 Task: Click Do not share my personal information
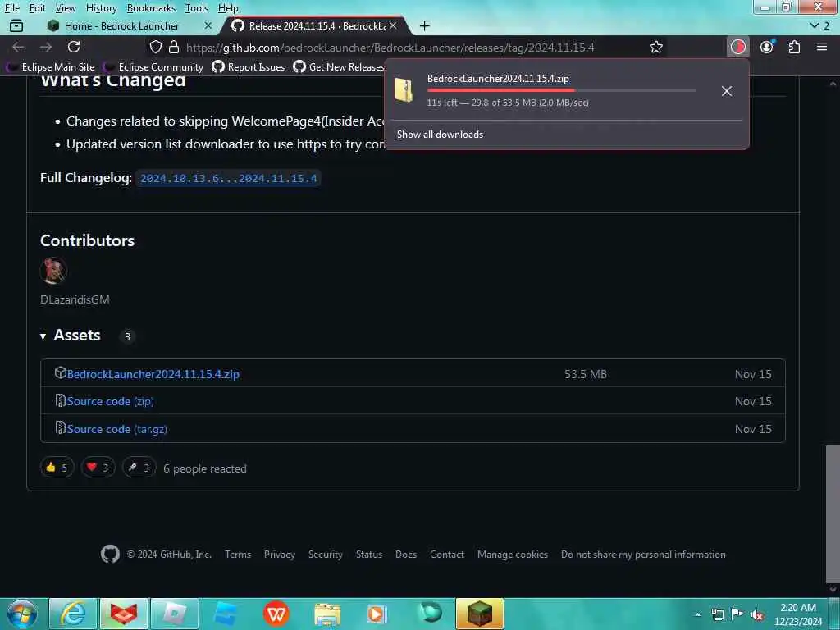(x=643, y=555)
